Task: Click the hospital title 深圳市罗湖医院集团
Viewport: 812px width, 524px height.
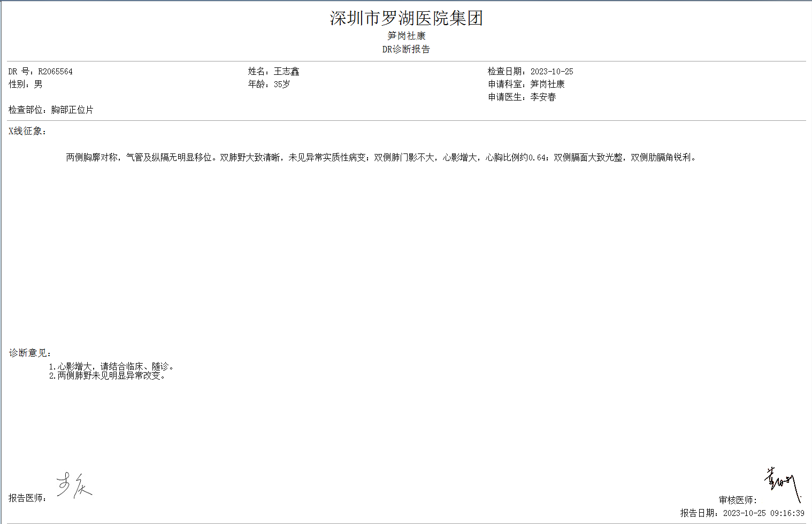Action: pyautogui.click(x=407, y=18)
